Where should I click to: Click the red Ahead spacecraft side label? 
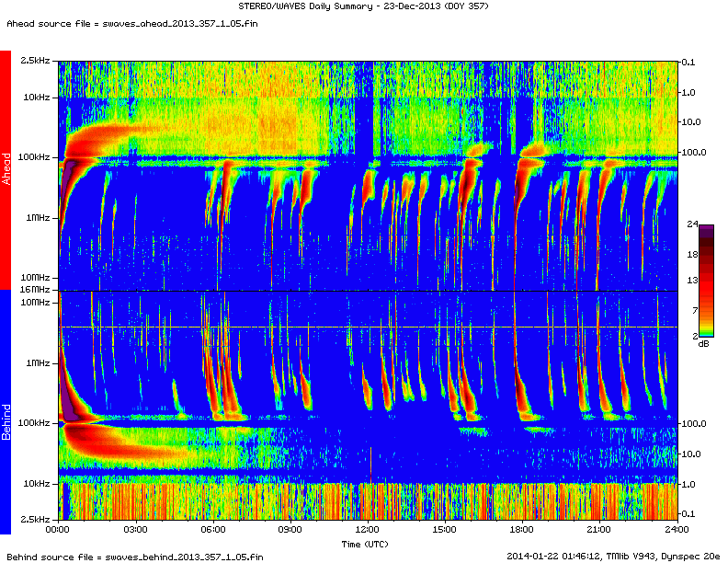[x=6, y=170]
